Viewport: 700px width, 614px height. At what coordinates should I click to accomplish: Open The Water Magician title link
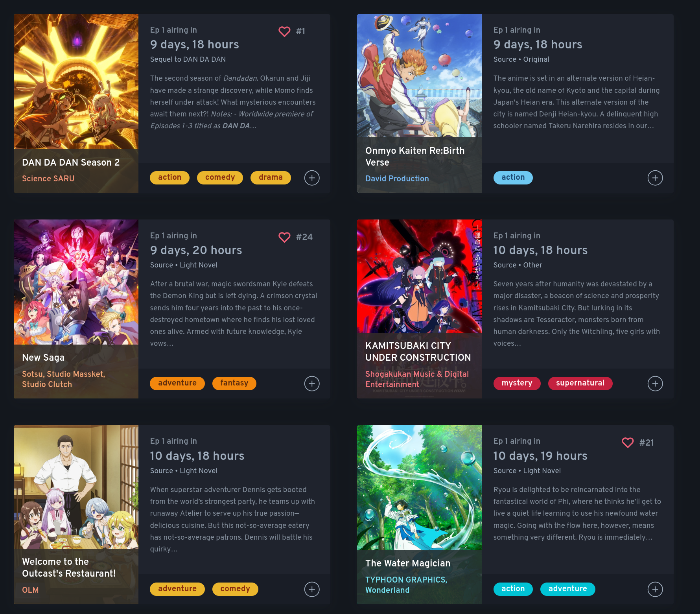click(408, 563)
